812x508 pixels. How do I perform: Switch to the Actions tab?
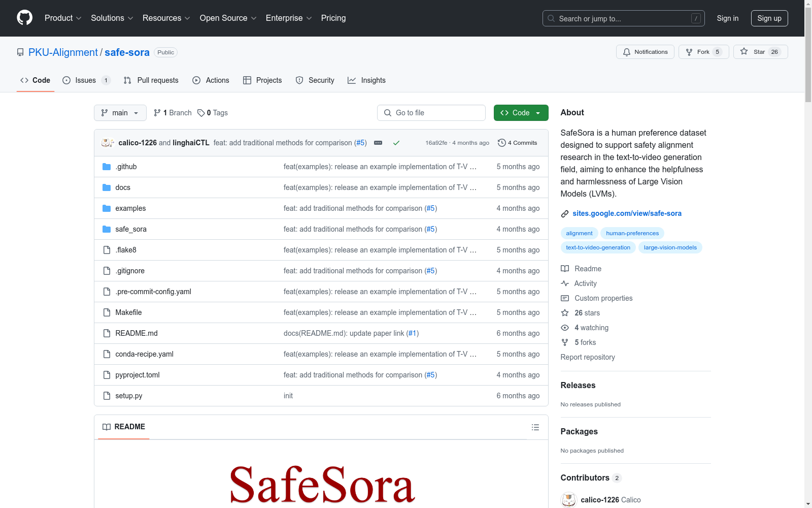(x=211, y=80)
